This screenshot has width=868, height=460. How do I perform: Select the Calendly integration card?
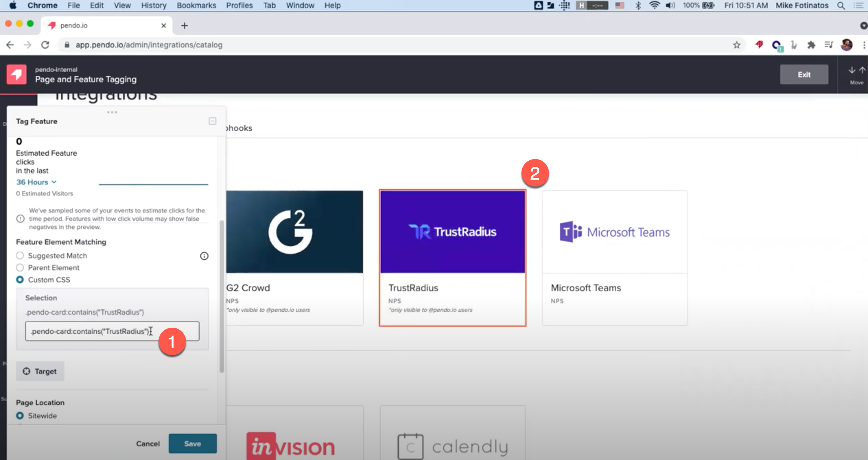click(x=453, y=433)
